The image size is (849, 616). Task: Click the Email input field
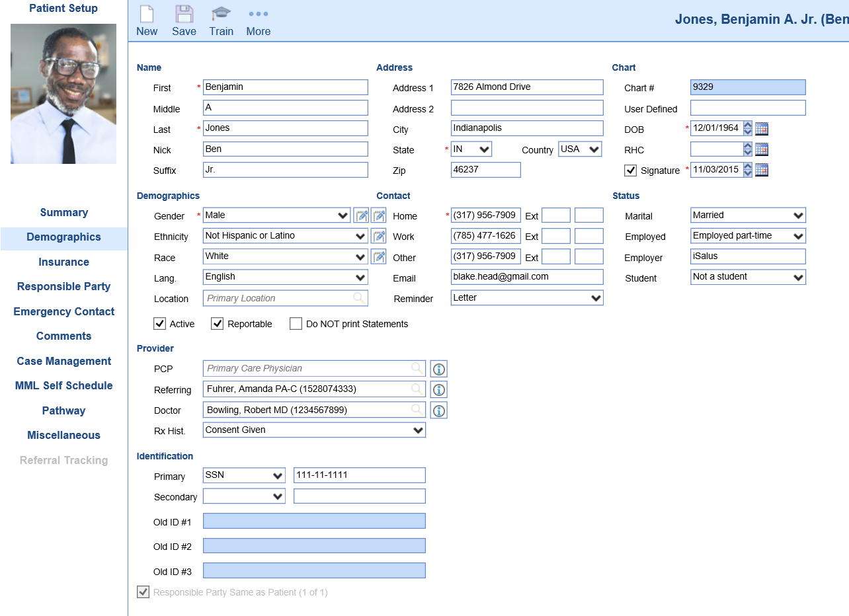coord(527,277)
